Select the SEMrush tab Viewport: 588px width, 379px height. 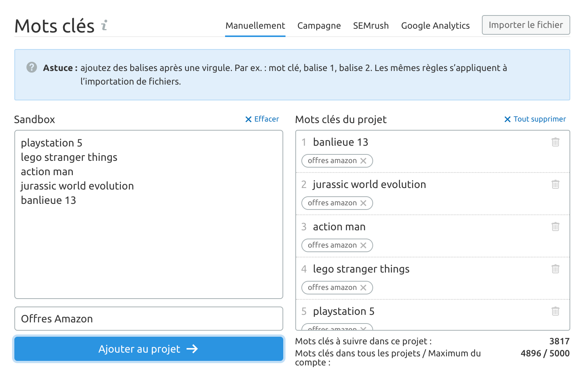point(371,26)
